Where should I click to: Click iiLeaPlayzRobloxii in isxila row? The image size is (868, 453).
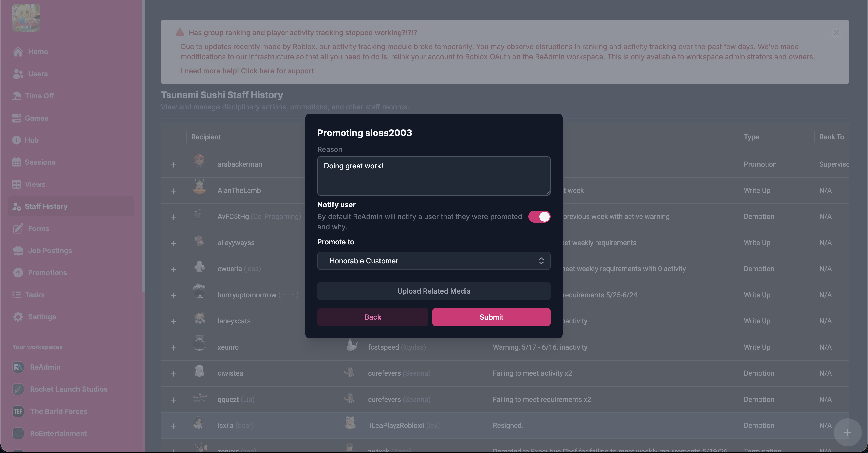(x=396, y=425)
